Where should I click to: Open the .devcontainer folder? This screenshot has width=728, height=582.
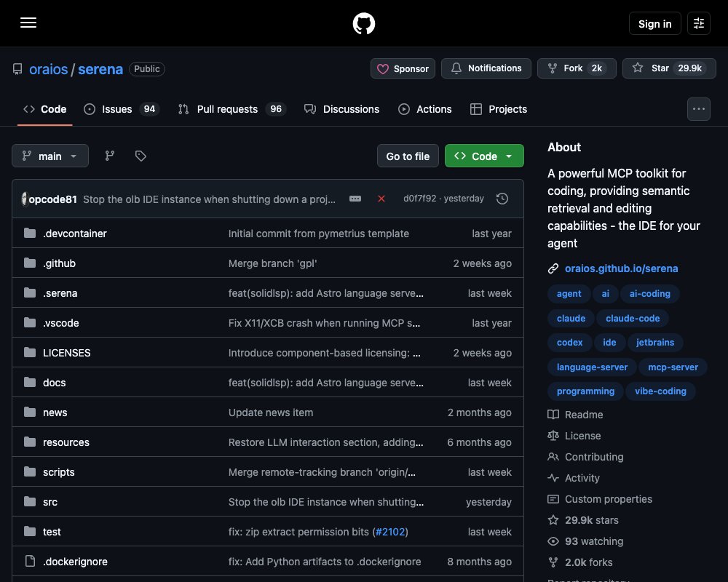point(75,234)
